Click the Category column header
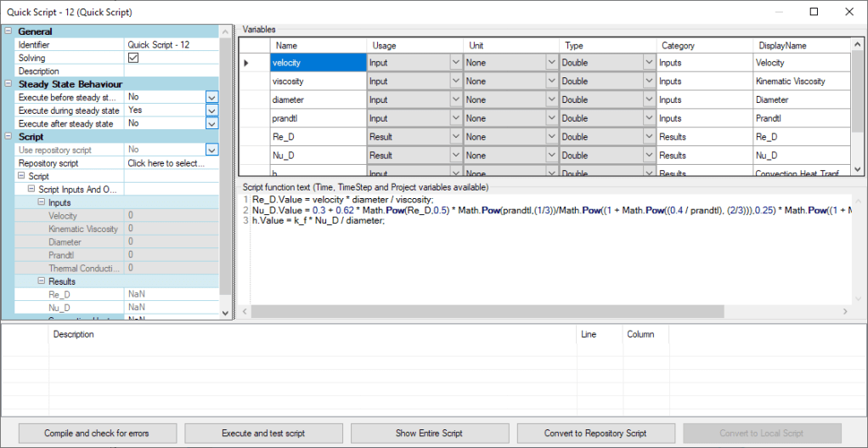Image resolution: width=868 pixels, height=448 pixels. [x=703, y=45]
